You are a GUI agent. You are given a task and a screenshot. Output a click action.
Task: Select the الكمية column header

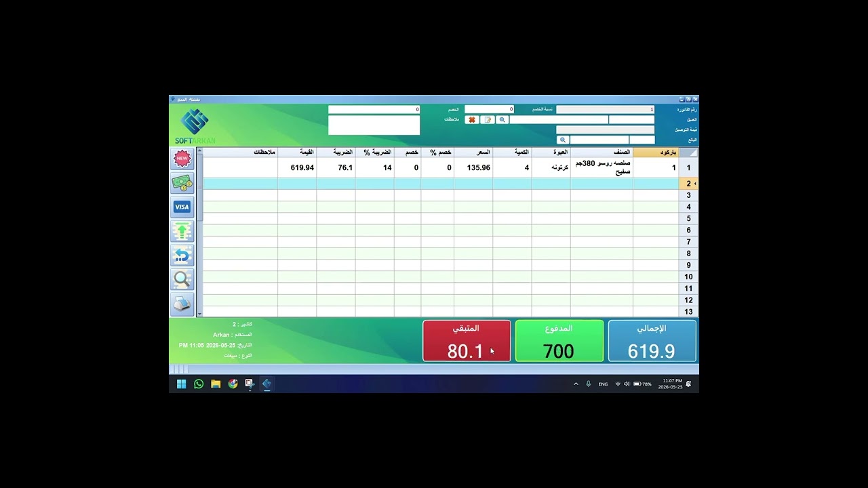click(512, 152)
